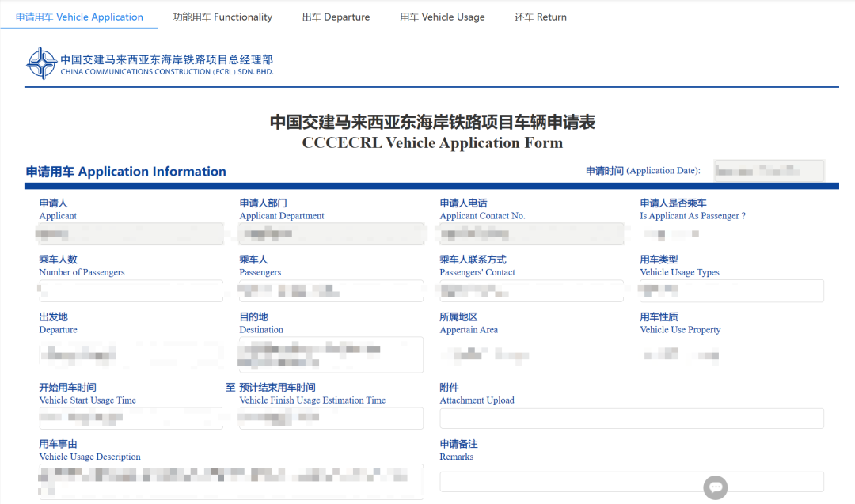Click the '申请时间 (Application Date):' label
The height and width of the screenshot is (504, 855).
[643, 171]
